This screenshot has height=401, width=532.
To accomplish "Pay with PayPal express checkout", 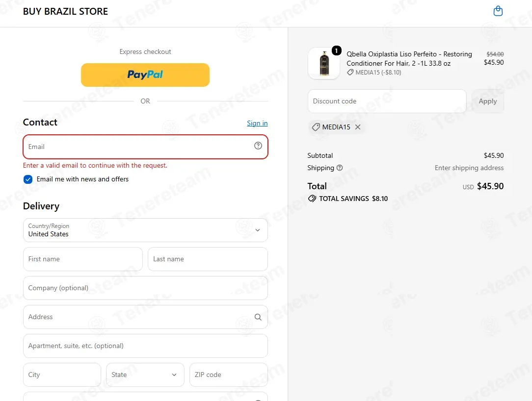I will coord(145,75).
